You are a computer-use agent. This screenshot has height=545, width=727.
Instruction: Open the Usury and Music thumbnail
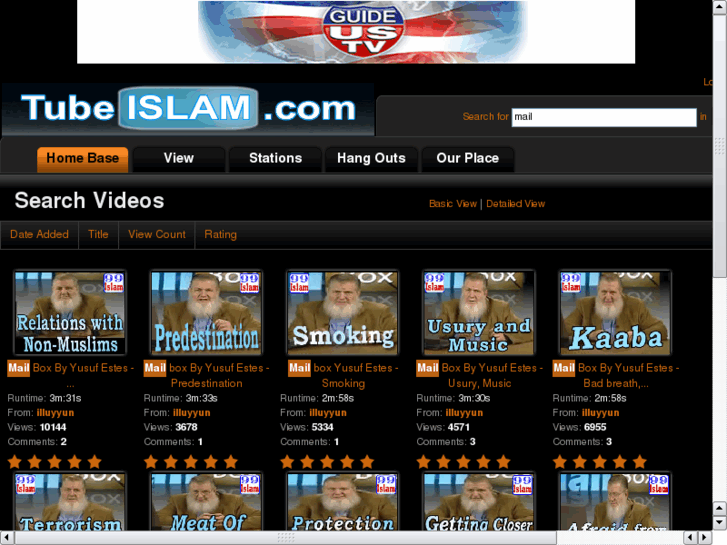(479, 313)
